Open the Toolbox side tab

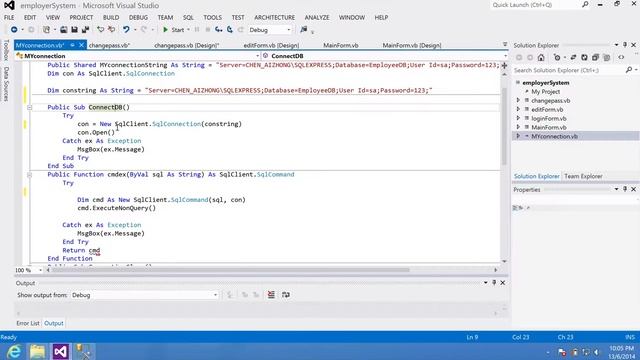(x=6, y=50)
